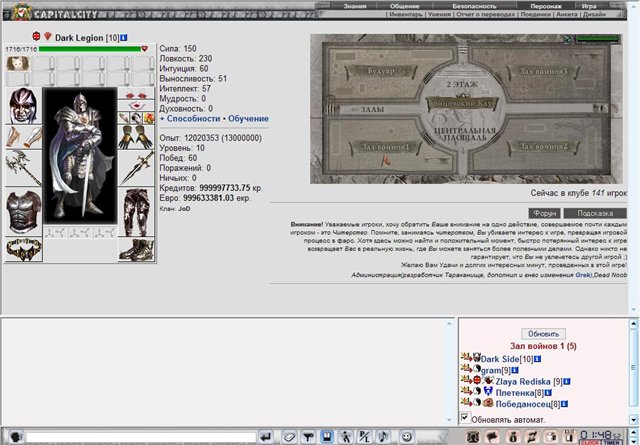Click the Форум button
The height and width of the screenshot is (445, 640).
point(544,213)
